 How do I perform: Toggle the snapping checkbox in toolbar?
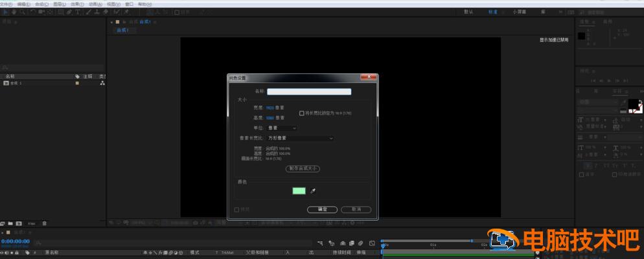pyautogui.click(x=177, y=12)
